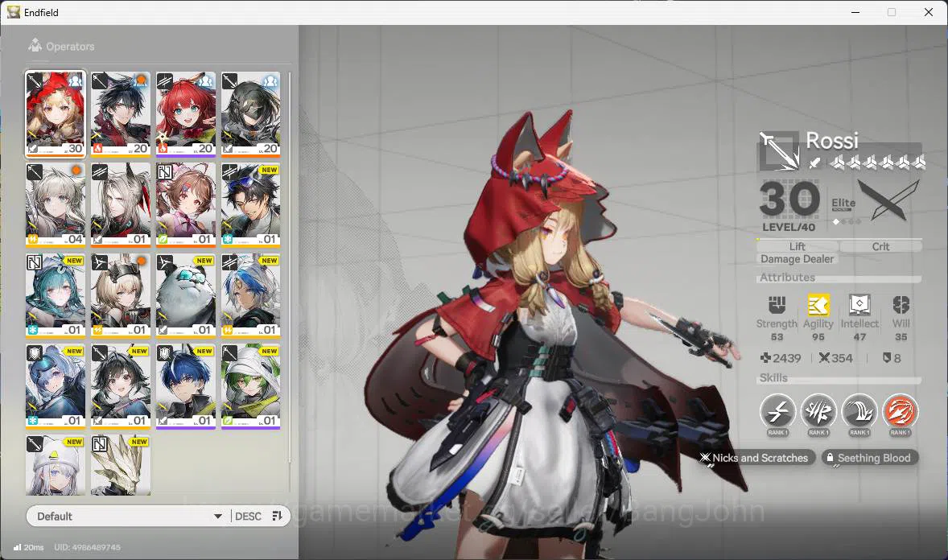Pick the short black-haired smiling operator card
Image resolution: width=948 pixels, height=560 pixels.
(121, 386)
